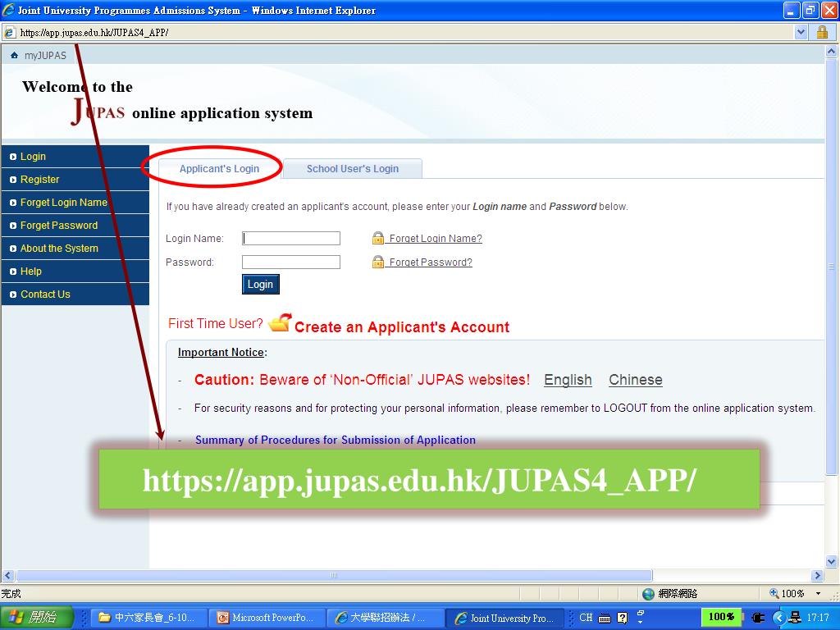Click the folder icon beside First Time User?
Screen dimensions: 840x630
[280, 322]
